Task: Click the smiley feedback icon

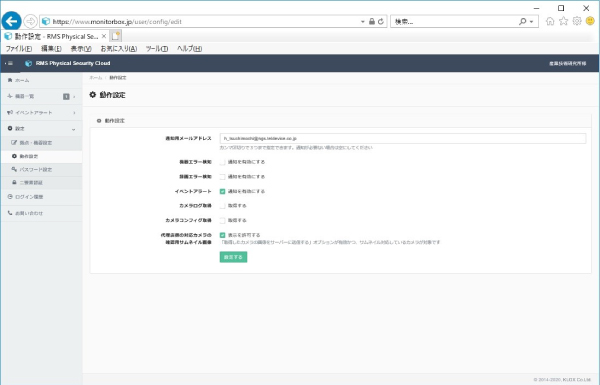Action: (590, 21)
